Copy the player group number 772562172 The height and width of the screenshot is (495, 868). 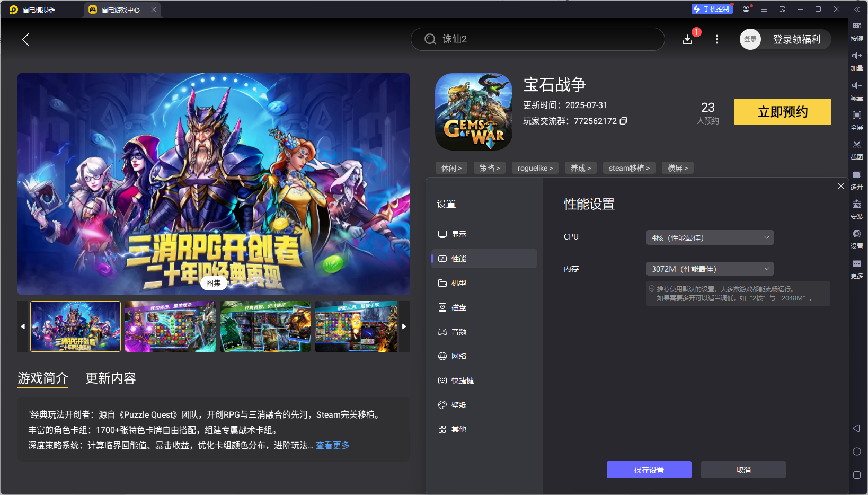pyautogui.click(x=624, y=121)
